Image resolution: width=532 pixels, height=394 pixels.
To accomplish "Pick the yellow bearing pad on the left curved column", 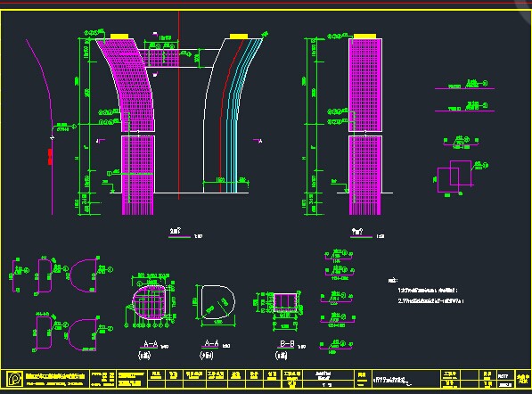I will pos(119,36).
